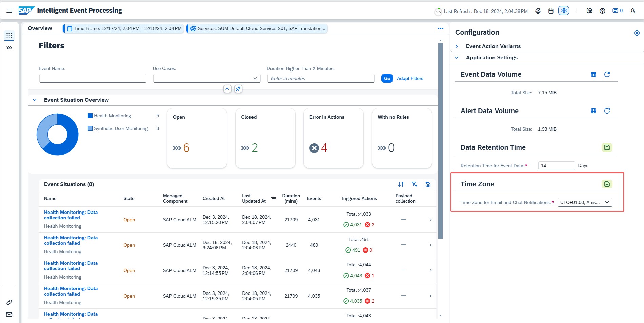Pin the filter bar header
Image resolution: width=644 pixels, height=323 pixels.
pyautogui.click(x=238, y=89)
